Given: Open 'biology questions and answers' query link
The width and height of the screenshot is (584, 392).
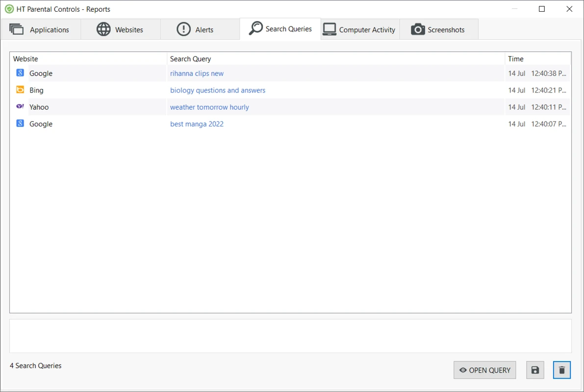Looking at the screenshot, I should tap(218, 90).
